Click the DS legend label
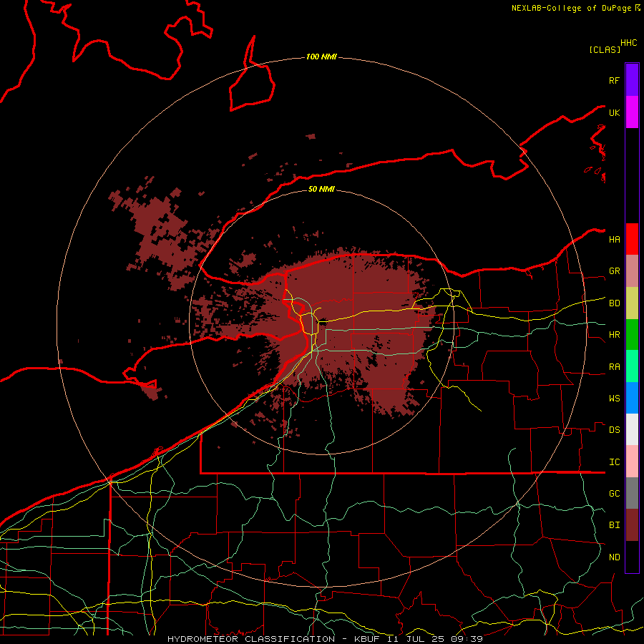644x644 pixels. click(x=614, y=430)
